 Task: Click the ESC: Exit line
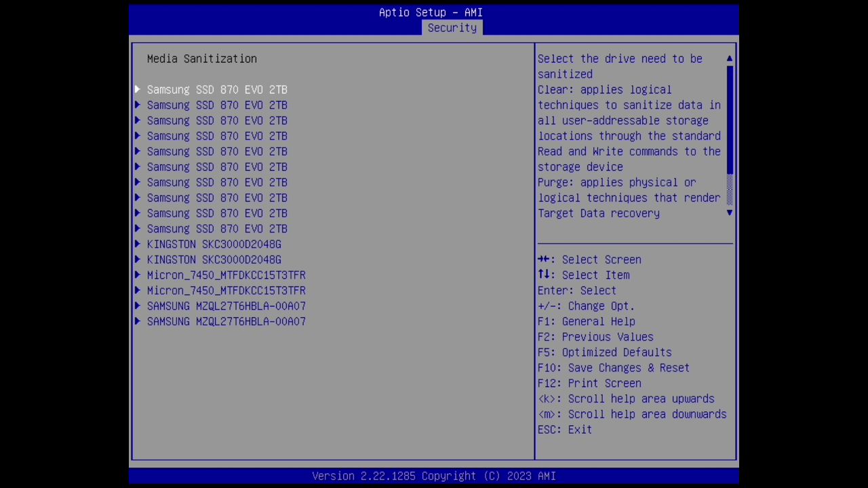click(565, 430)
